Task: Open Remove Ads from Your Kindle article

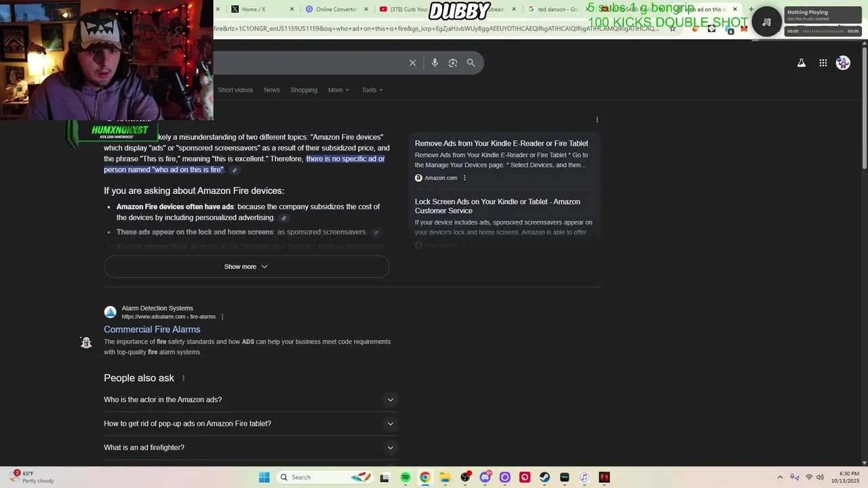Action: point(501,143)
